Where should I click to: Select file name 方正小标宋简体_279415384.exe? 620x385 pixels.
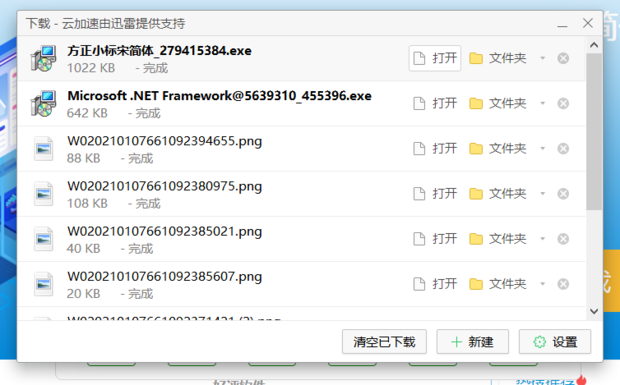159,51
